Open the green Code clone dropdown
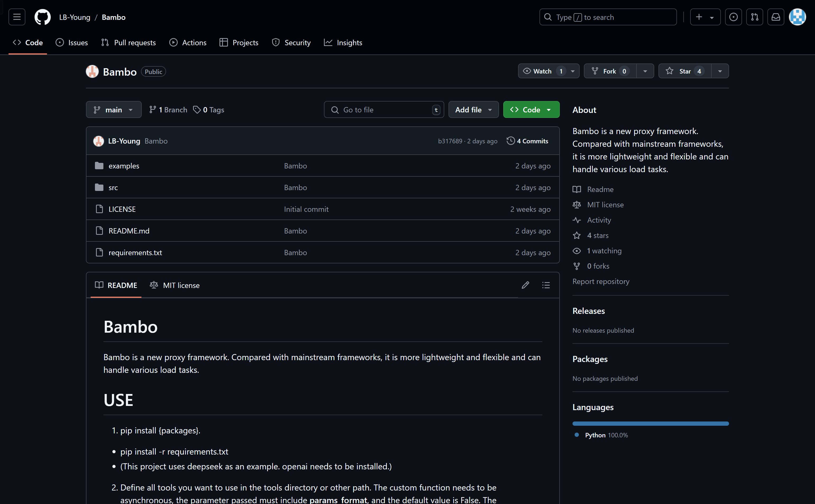Viewport: 815px width, 504px height. pos(531,110)
